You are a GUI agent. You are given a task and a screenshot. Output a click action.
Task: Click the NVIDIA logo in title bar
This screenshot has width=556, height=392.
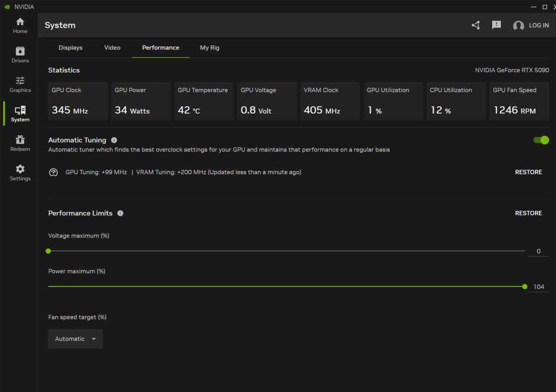click(x=7, y=7)
